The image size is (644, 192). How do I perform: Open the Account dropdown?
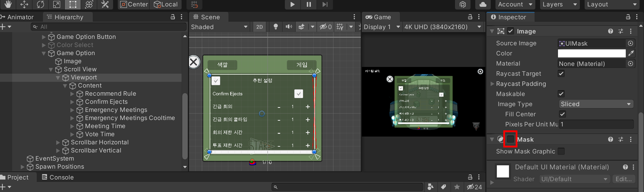coord(515,4)
